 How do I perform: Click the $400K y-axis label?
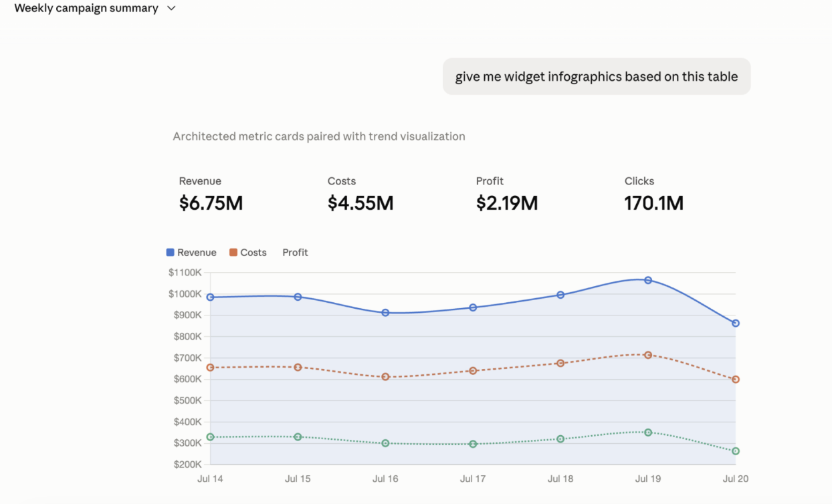tap(187, 422)
